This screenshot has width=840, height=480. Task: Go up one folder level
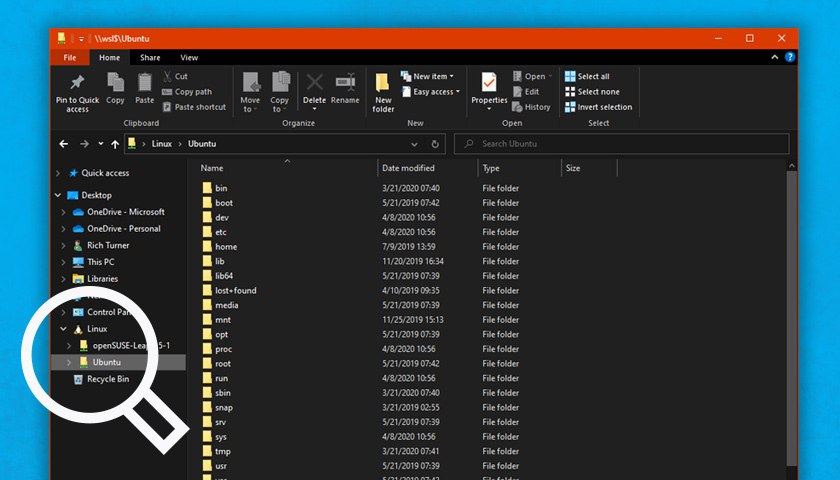click(x=115, y=144)
